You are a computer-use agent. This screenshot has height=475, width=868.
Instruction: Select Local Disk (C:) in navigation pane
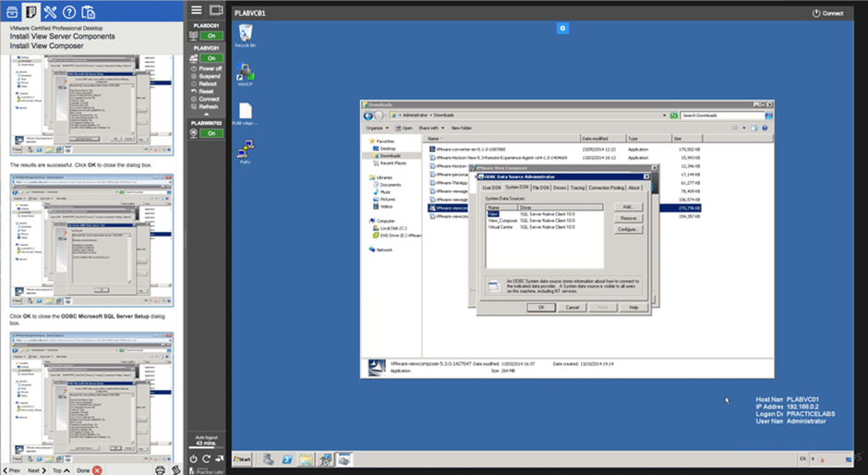[x=389, y=228]
